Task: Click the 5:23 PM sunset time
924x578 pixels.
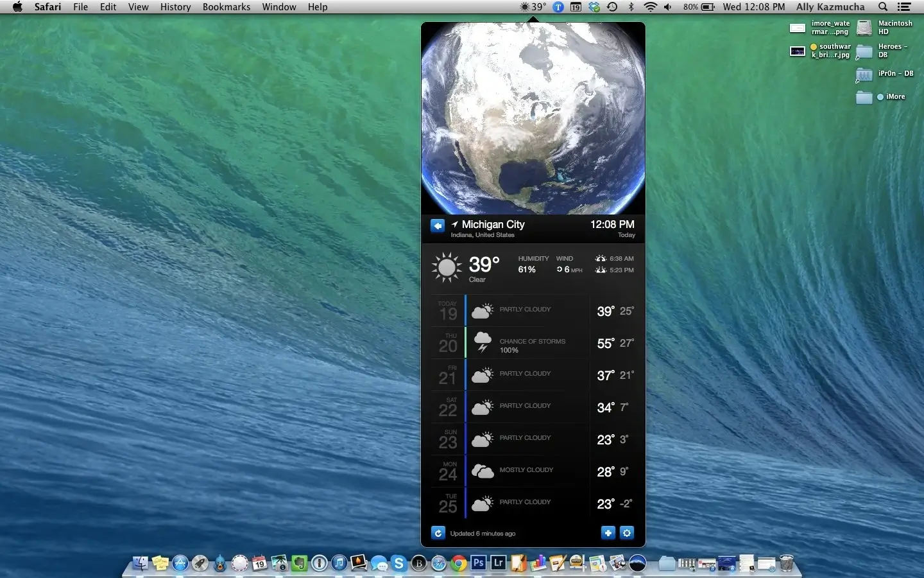Action: click(x=615, y=270)
